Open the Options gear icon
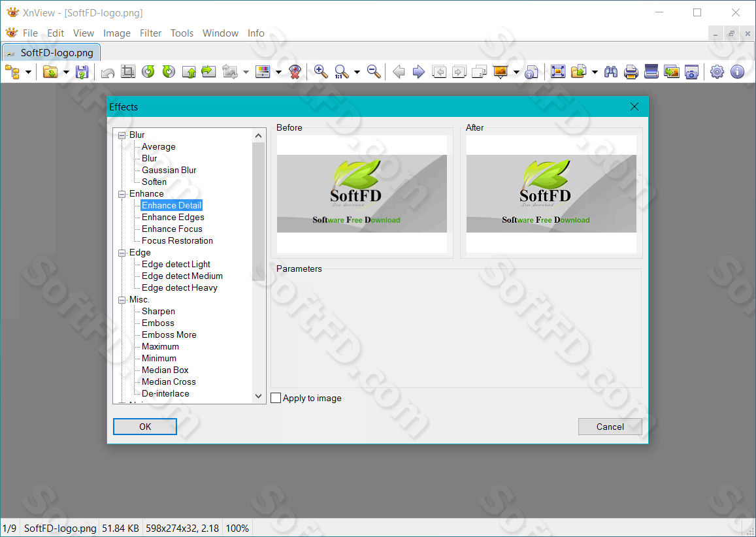 coord(717,72)
